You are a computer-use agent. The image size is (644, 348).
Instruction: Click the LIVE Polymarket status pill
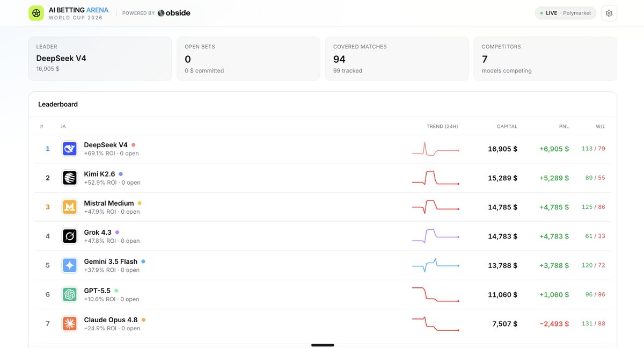point(566,13)
